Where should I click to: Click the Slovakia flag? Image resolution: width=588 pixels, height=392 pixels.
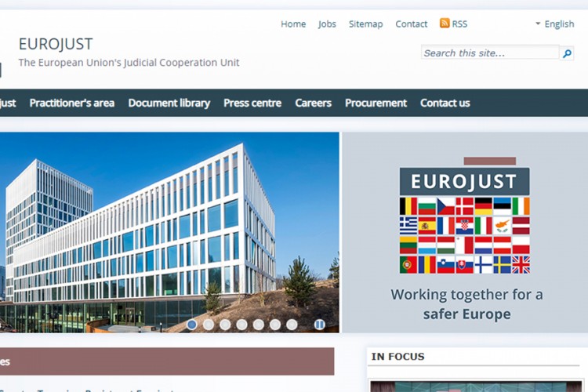point(465,265)
